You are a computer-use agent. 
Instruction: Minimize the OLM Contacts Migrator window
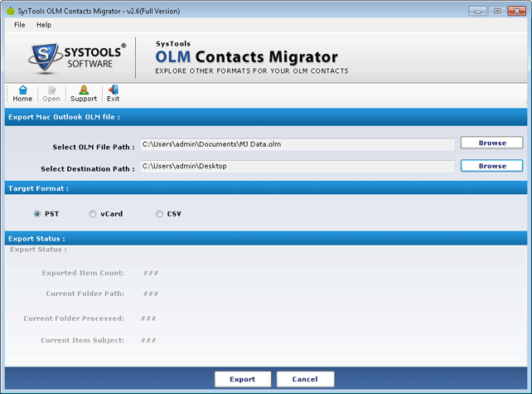[x=477, y=12]
